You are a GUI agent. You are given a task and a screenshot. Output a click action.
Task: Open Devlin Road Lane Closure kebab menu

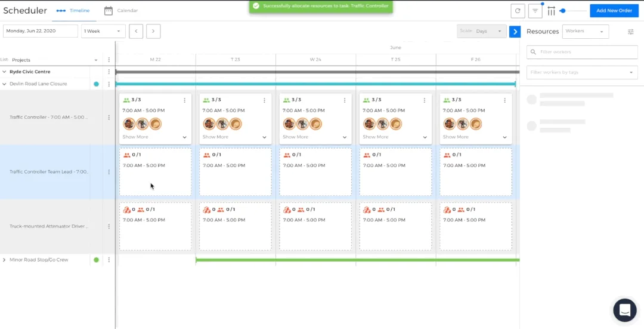109,84
